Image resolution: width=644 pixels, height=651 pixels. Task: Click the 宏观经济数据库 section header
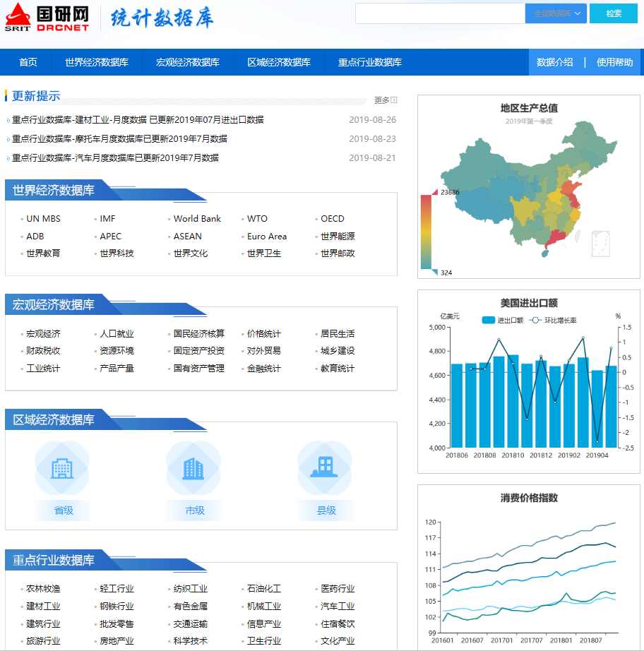point(54,305)
